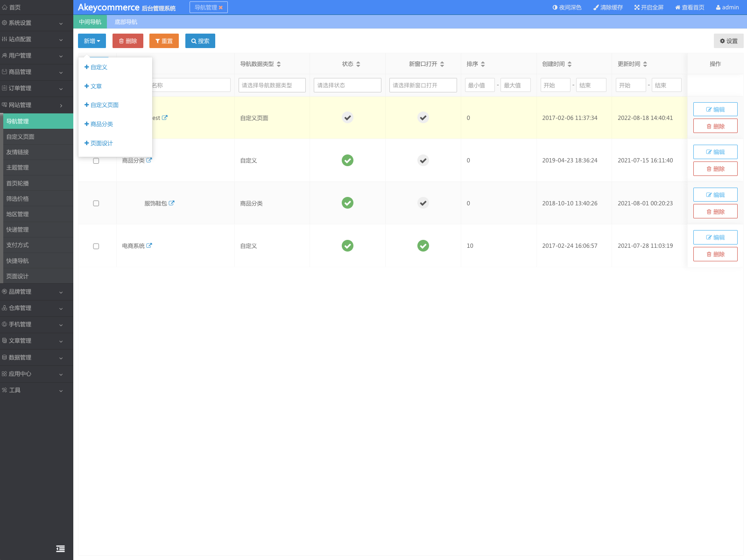The width and height of the screenshot is (747, 560).
Task: Switch to 中间导航 tab
Action: tap(90, 22)
